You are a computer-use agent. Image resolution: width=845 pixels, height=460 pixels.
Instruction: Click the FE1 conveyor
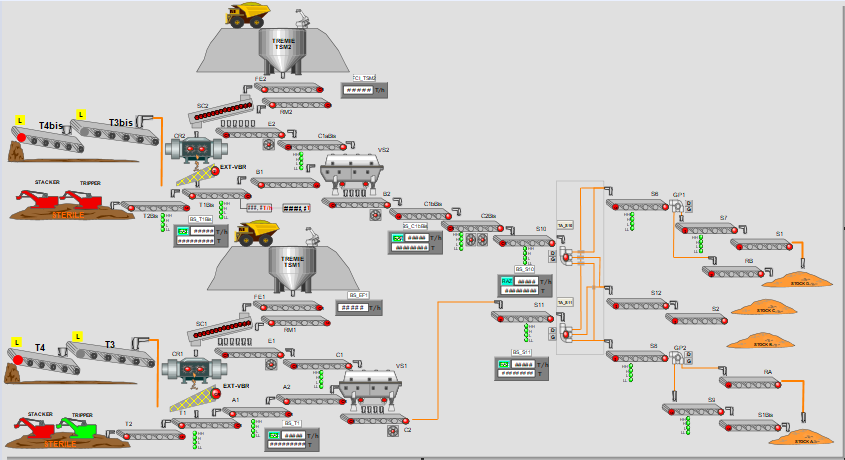288,306
